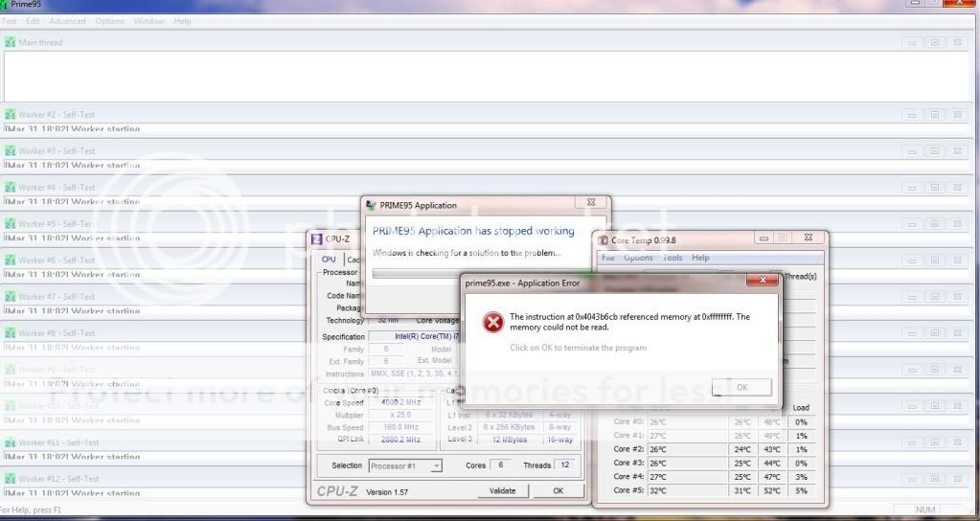Open the Tools menu in Core Temp

672,258
